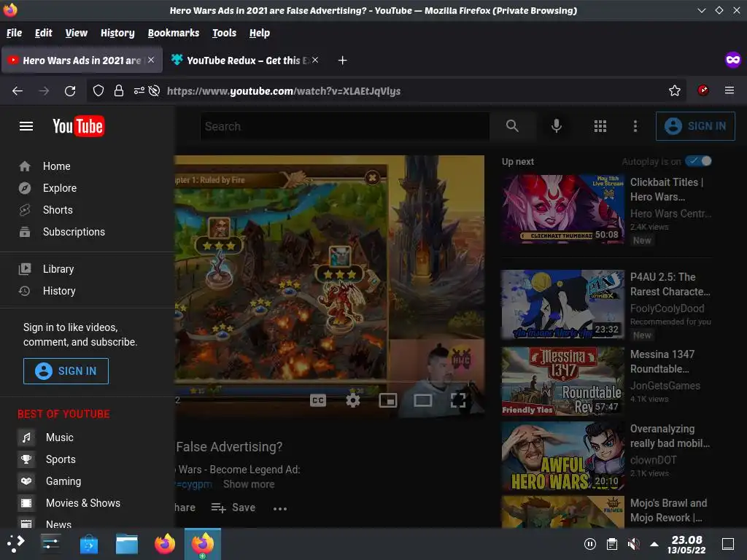Viewport: 747px width, 560px height.
Task: Switch video to theater mode
Action: tap(422, 400)
